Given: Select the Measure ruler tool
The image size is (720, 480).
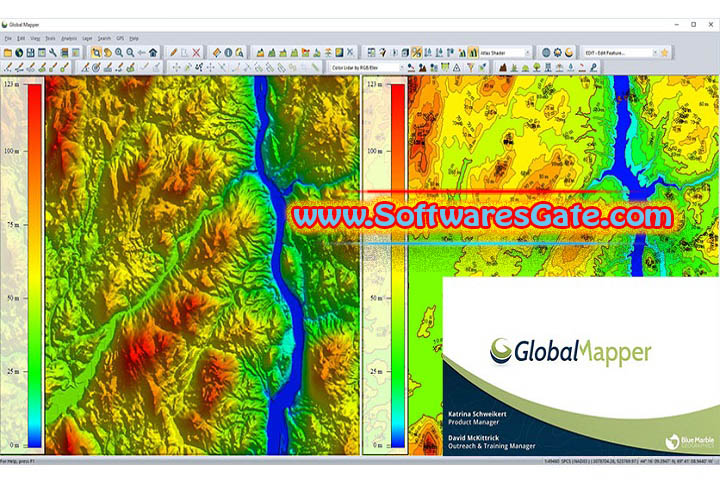Looking at the screenshot, I should [217, 53].
